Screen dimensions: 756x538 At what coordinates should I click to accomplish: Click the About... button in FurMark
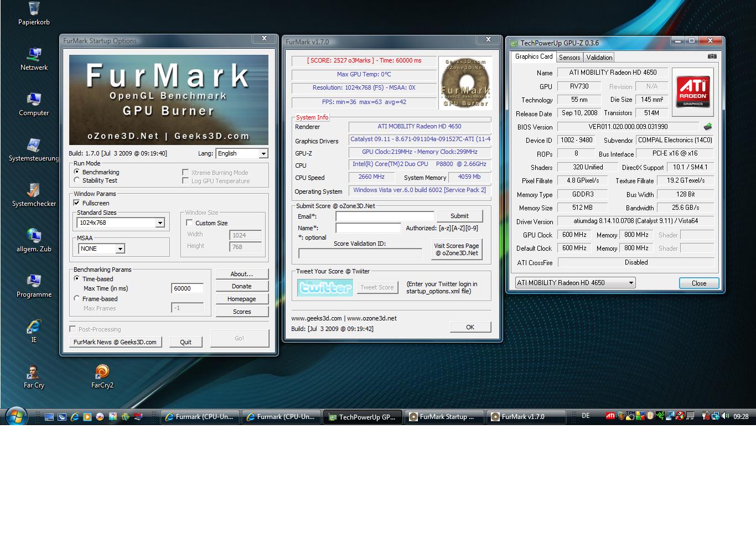point(242,274)
